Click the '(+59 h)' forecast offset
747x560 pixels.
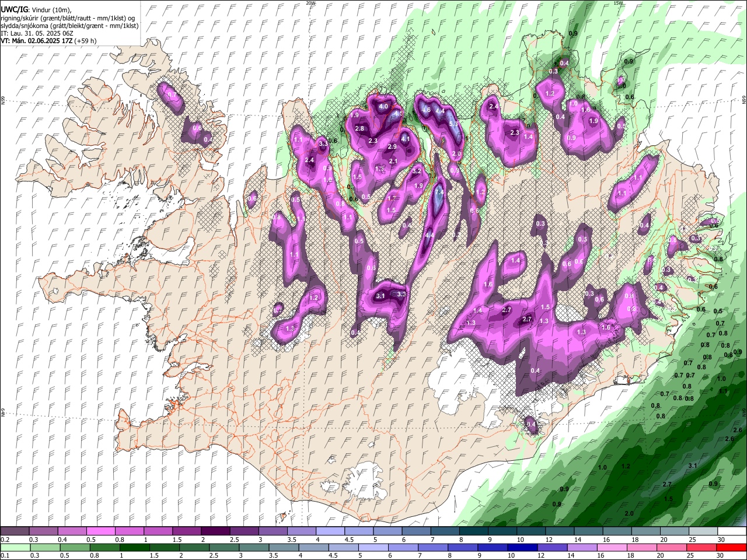click(85, 41)
